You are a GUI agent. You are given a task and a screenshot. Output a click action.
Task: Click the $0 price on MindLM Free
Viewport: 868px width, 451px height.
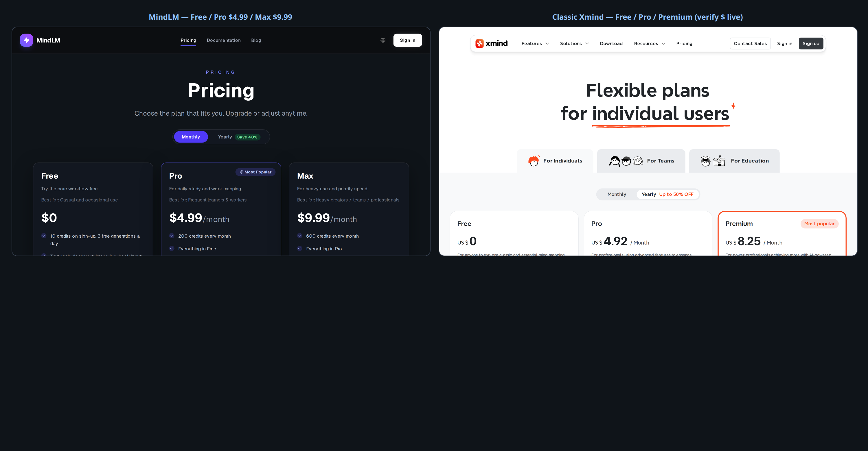(49, 218)
